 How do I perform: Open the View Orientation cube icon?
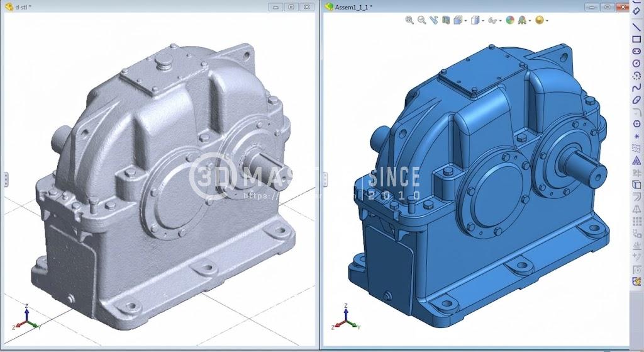coord(458,20)
